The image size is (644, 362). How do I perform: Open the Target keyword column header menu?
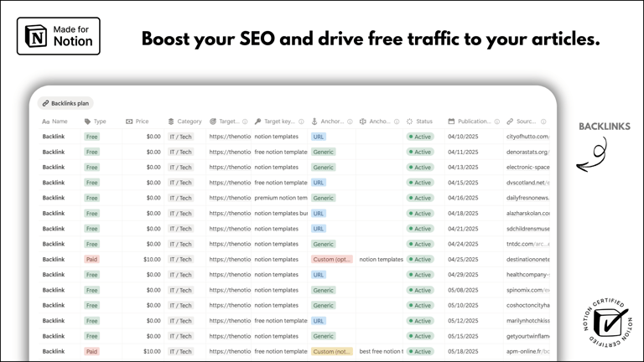(x=279, y=122)
